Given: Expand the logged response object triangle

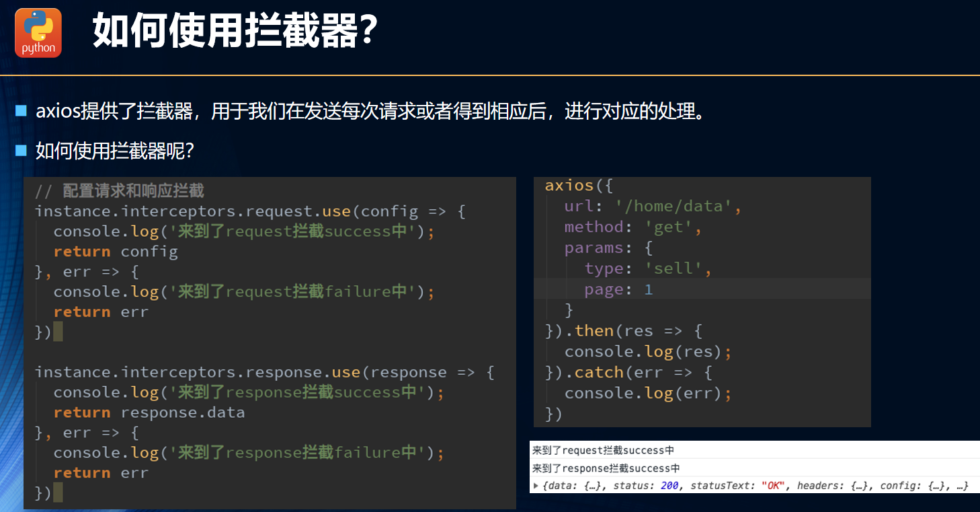Looking at the screenshot, I should coord(536,486).
